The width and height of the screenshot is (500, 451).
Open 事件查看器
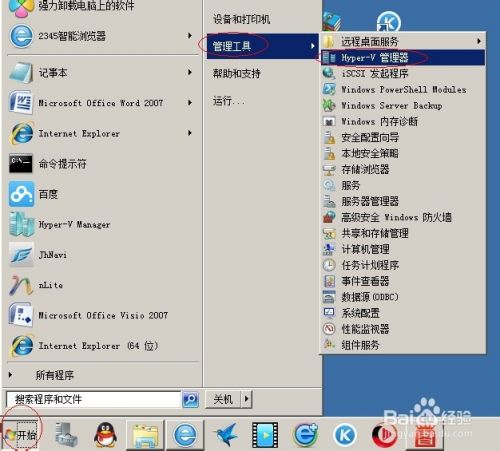pyautogui.click(x=403, y=281)
